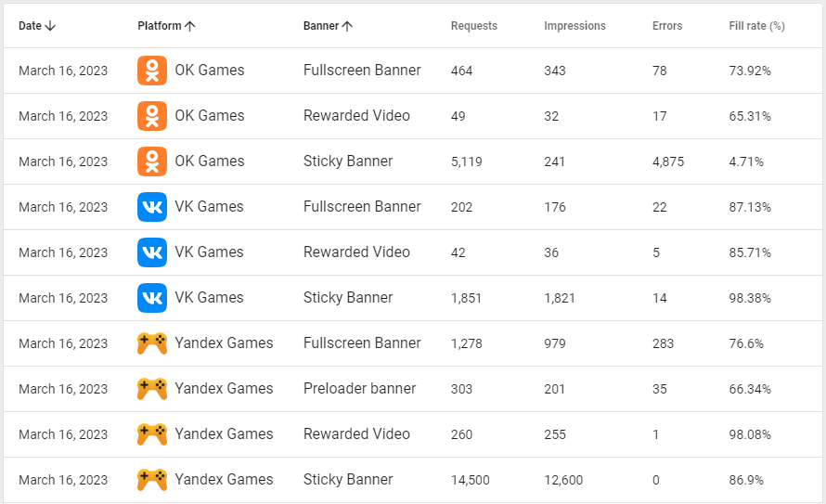Viewport: 826px width, 504px height.
Task: Click OK Games icon in Fullscreen Banner row
Action: (x=152, y=71)
